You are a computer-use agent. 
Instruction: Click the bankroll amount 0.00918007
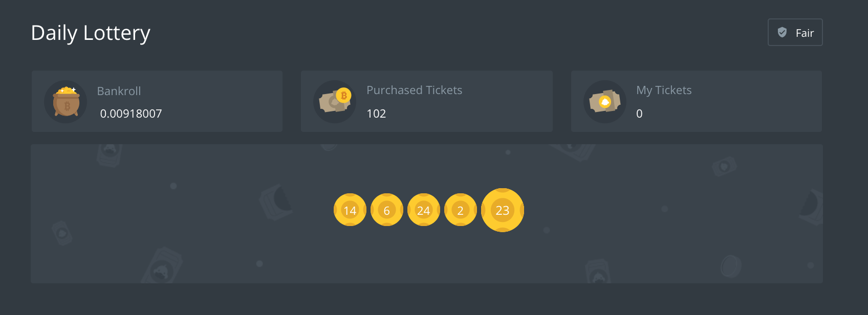(131, 114)
